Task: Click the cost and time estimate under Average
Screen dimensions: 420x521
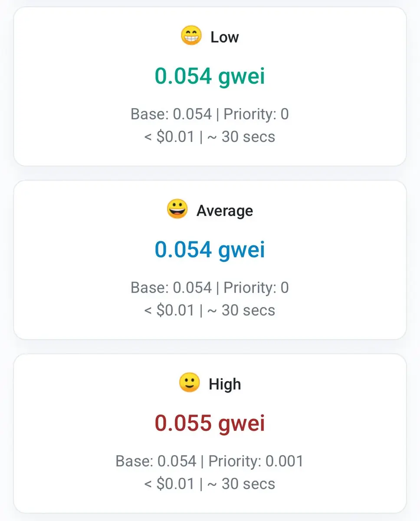Action: tap(210, 310)
